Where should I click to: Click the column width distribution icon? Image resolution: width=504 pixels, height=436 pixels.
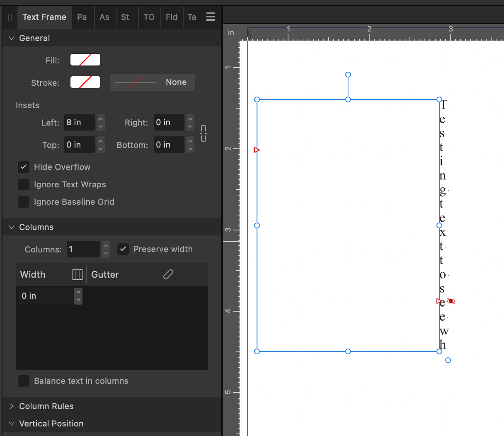click(77, 274)
